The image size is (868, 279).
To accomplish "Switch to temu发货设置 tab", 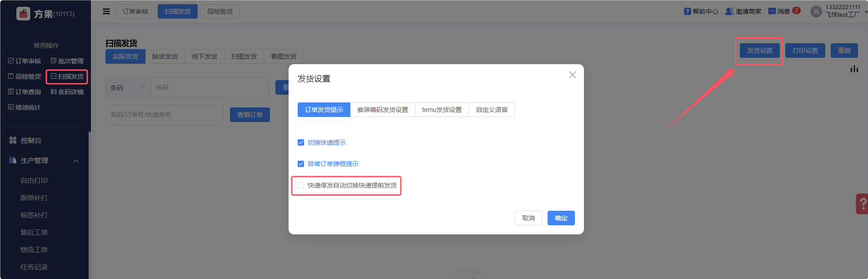I will tap(442, 110).
